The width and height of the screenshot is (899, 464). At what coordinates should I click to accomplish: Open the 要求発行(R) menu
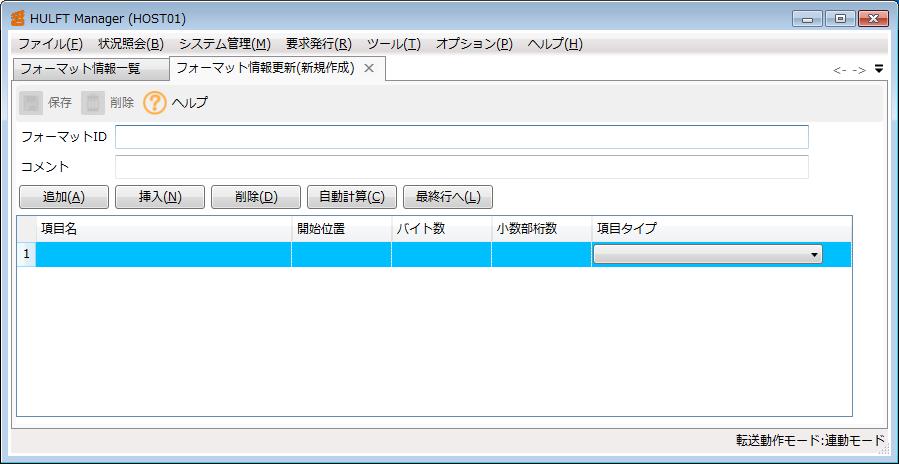click(319, 44)
